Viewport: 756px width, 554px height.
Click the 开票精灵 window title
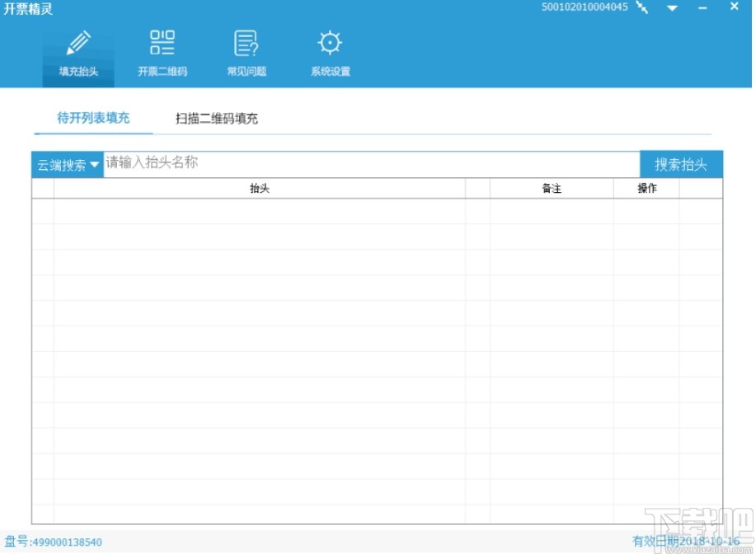point(28,9)
